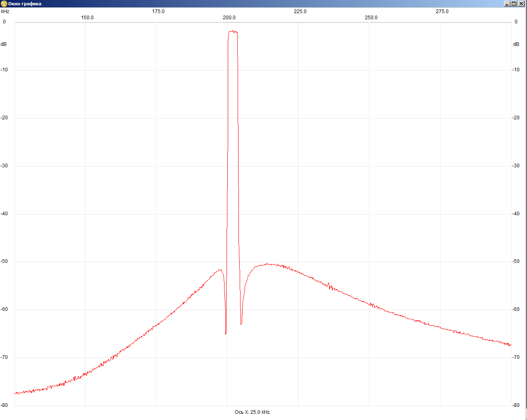Click the kHz unit label at top left

tap(5, 11)
